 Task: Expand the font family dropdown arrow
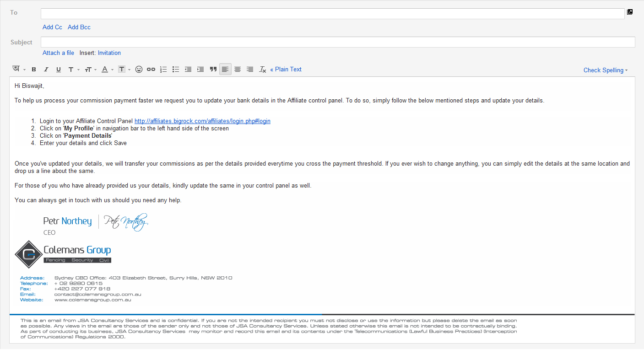click(x=79, y=70)
